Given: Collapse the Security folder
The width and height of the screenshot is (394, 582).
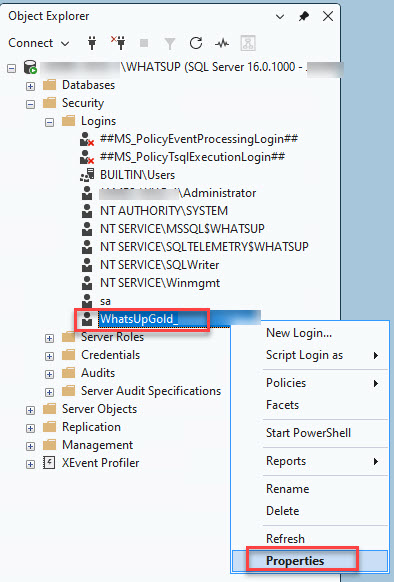Looking at the screenshot, I should 30,104.
